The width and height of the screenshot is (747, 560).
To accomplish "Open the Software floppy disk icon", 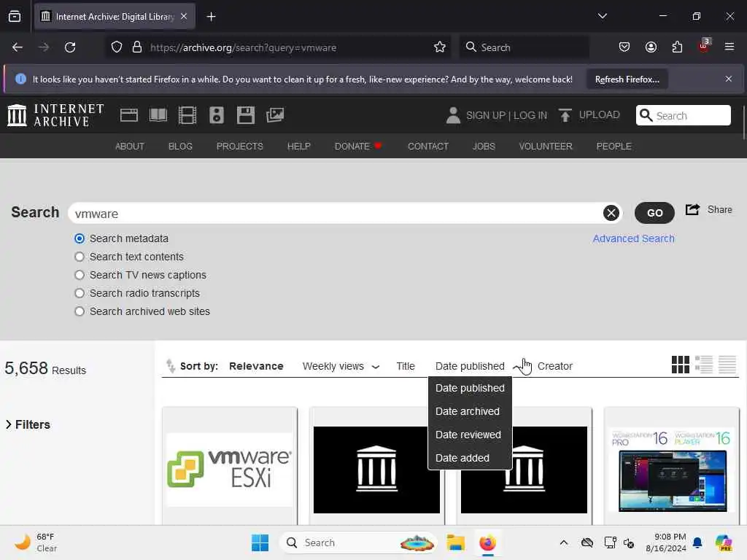I will 246,115.
